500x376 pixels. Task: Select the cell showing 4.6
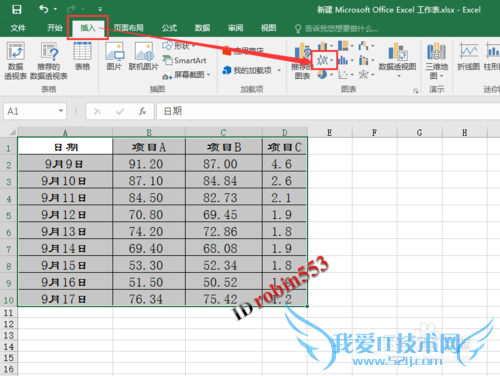[x=284, y=164]
